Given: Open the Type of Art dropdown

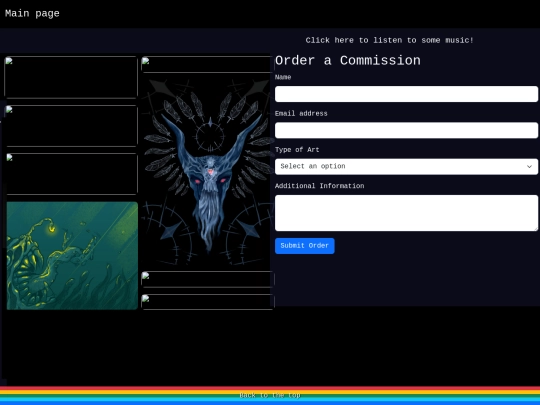Looking at the screenshot, I should pyautogui.click(x=406, y=166).
